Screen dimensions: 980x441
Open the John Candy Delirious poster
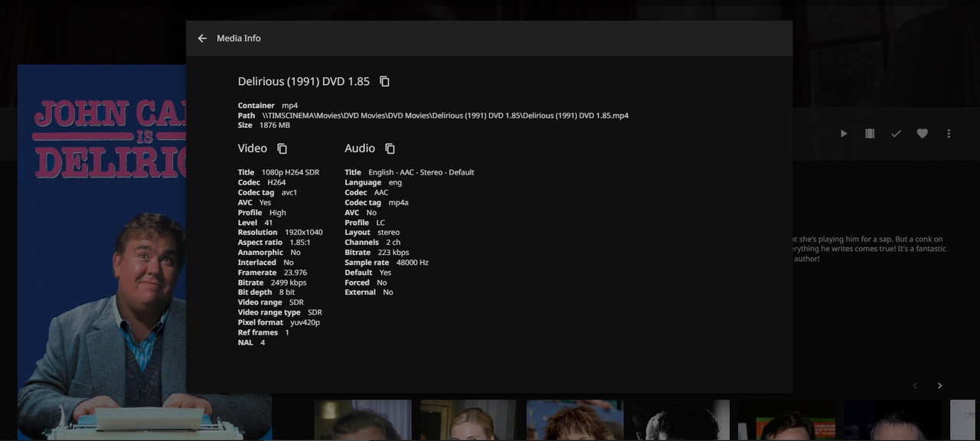point(102,253)
